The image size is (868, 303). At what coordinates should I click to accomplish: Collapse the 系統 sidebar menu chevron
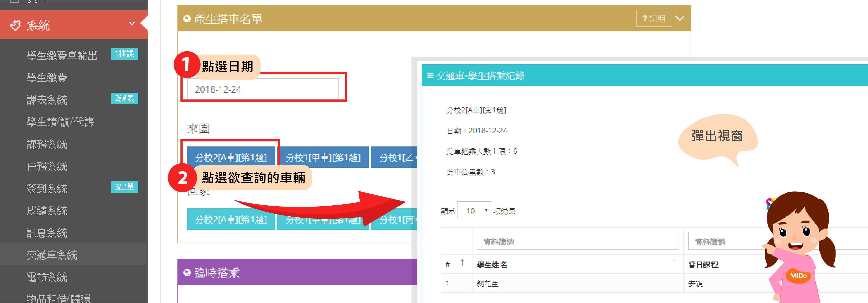click(x=131, y=24)
